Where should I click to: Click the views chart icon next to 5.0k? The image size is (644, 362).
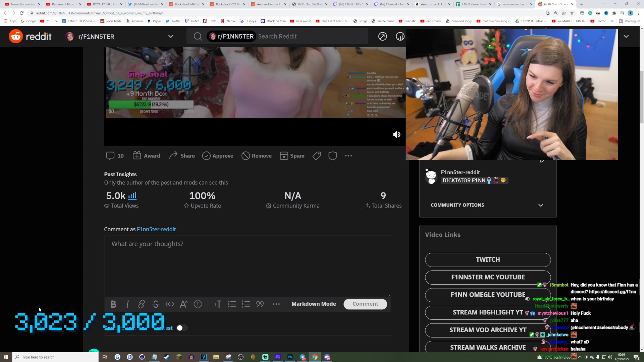coord(132,195)
